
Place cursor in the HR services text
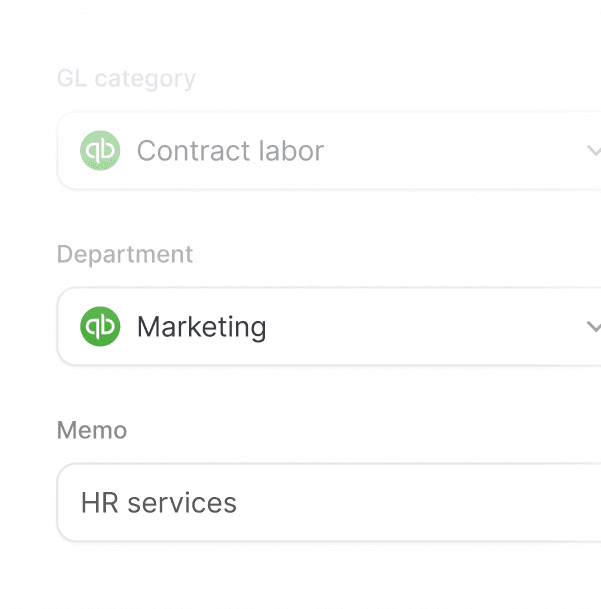coord(158,503)
